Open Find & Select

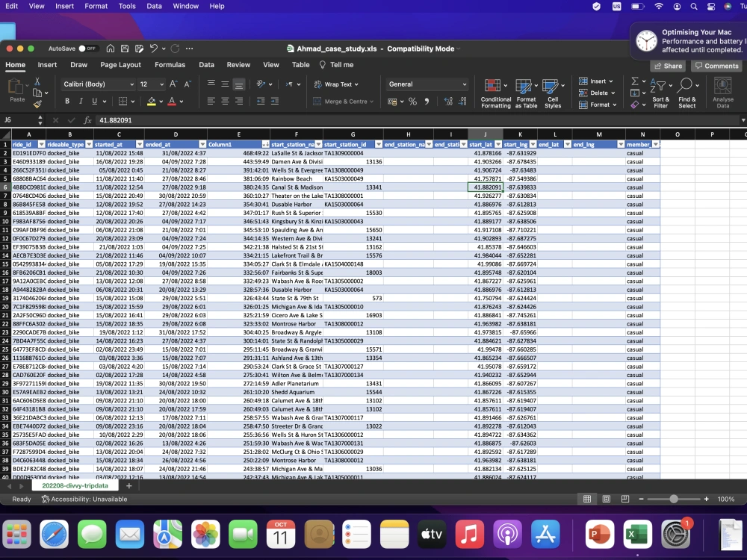(687, 93)
